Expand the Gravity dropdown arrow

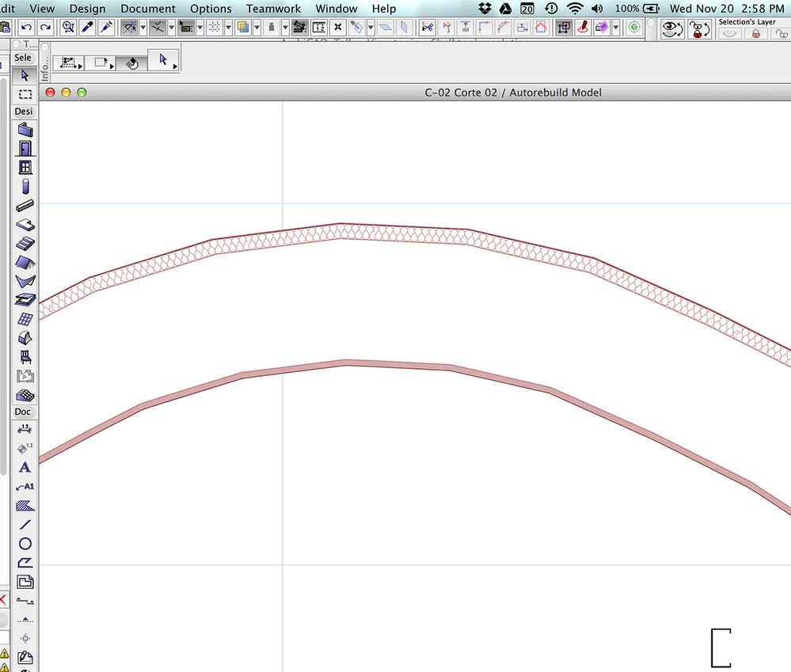pos(285,27)
